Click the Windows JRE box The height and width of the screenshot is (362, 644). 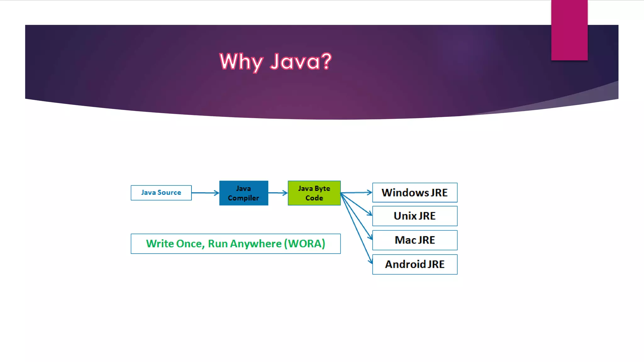[x=415, y=193]
